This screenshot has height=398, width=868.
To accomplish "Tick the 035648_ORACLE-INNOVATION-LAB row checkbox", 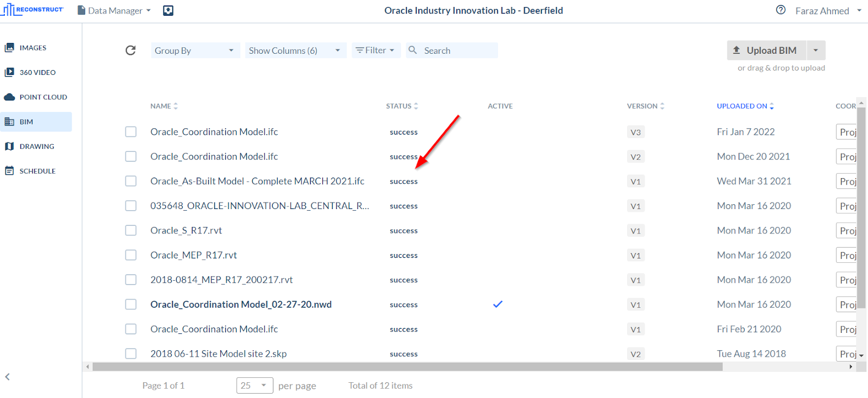I will [x=131, y=206].
